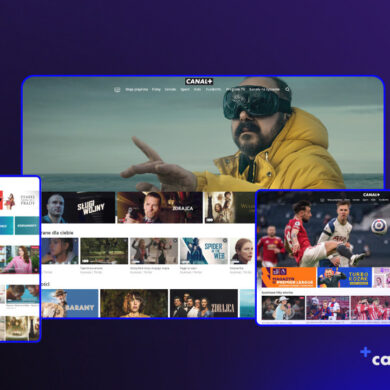Image resolution: width=390 pixels, height=390 pixels.
Task: Open the two dancing women thumbnail
Action: click(154, 251)
